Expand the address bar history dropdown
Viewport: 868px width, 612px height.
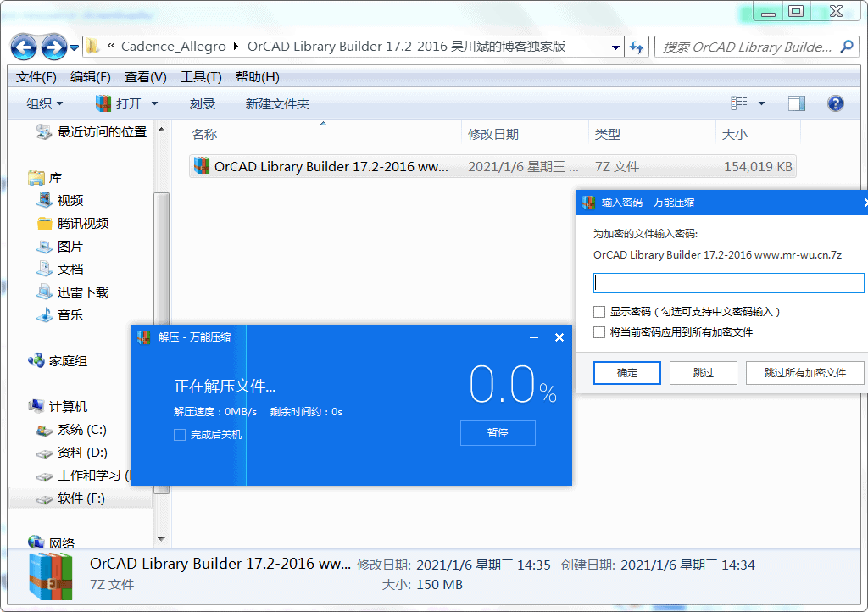click(615, 47)
